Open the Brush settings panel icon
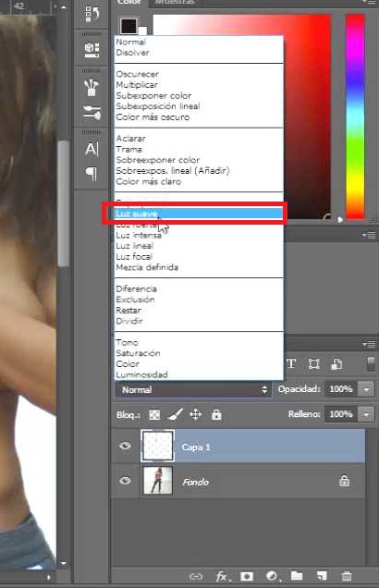Image resolution: width=379 pixels, height=588 pixels. click(x=92, y=113)
